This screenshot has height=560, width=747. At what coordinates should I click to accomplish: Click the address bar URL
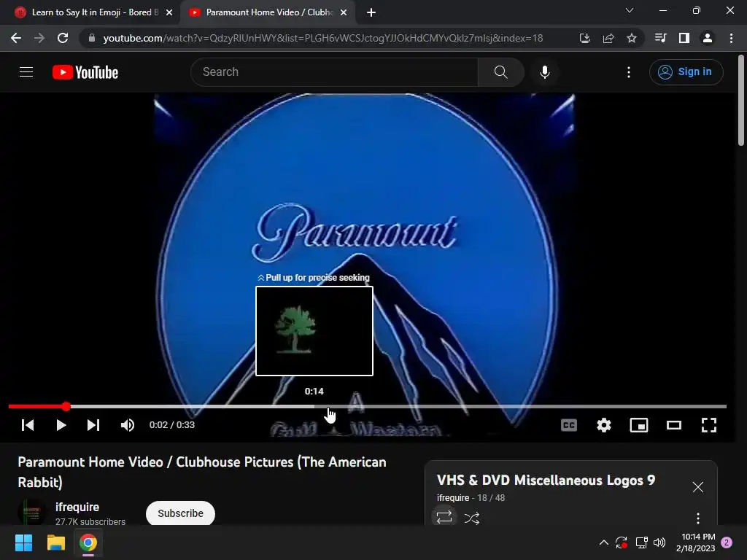click(323, 38)
